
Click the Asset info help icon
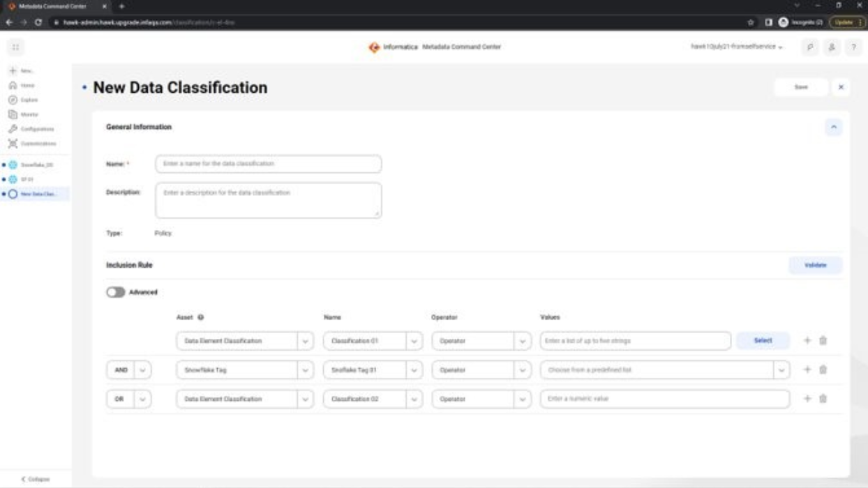(201, 317)
